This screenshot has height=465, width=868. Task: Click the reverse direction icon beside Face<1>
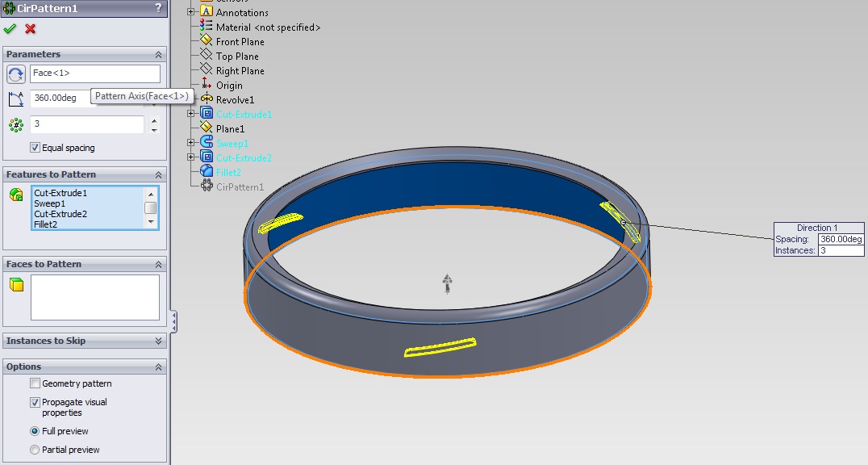tap(16, 73)
